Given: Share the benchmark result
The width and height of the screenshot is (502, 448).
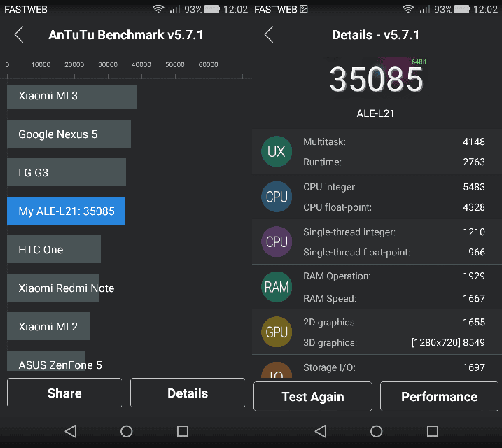Looking at the screenshot, I should click(x=64, y=393).
